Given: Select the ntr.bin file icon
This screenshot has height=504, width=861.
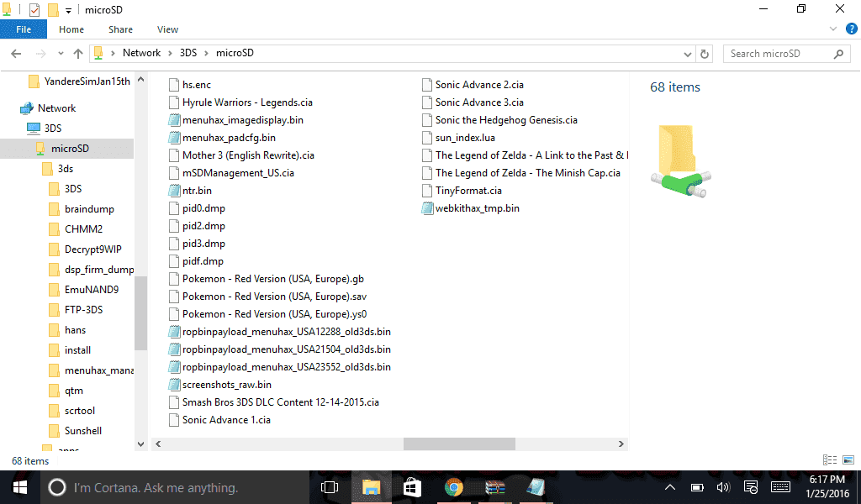Looking at the screenshot, I should pyautogui.click(x=174, y=191).
